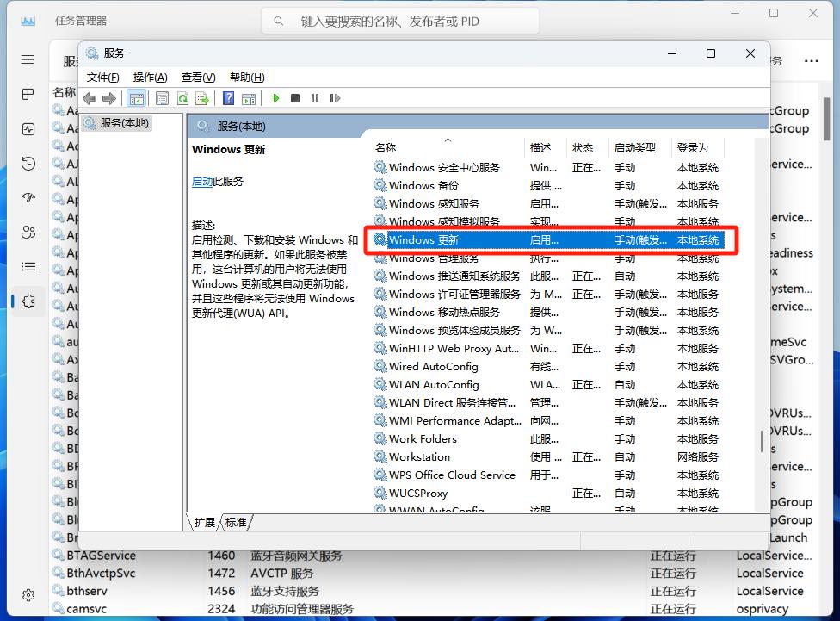Start the service with green play icon
The image size is (840, 621).
pos(276,98)
